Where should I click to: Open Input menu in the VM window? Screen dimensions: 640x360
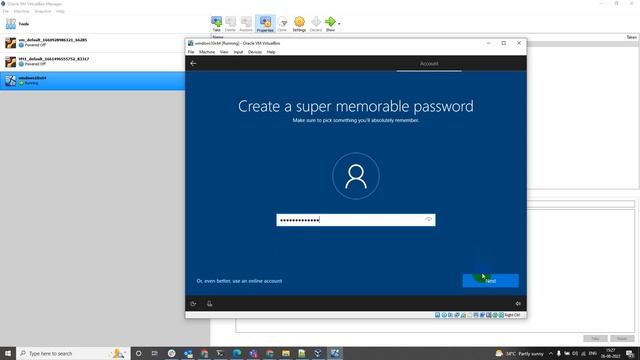coord(238,52)
